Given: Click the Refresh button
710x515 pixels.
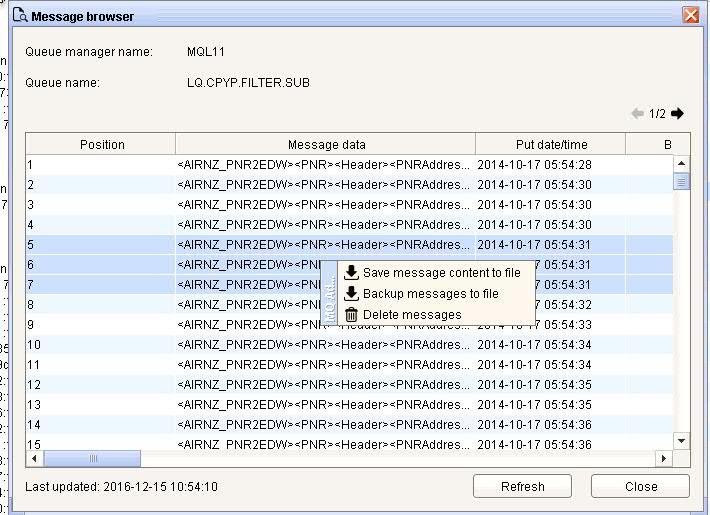Looking at the screenshot, I should click(523, 486).
